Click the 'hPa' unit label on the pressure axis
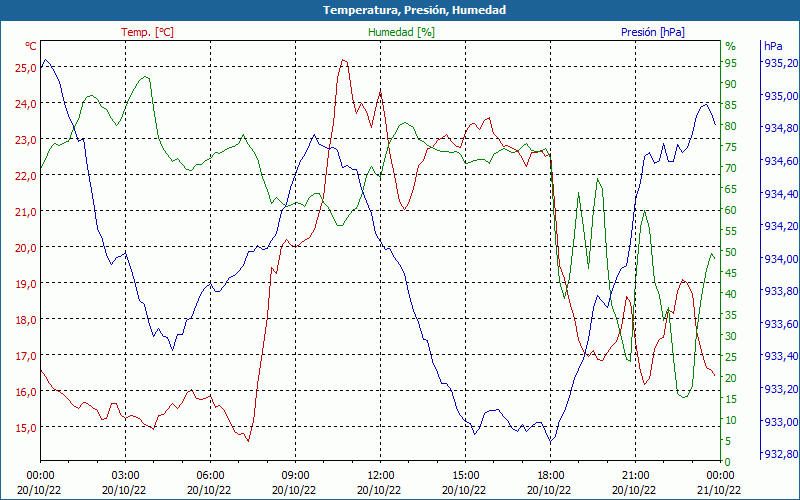 point(773,46)
